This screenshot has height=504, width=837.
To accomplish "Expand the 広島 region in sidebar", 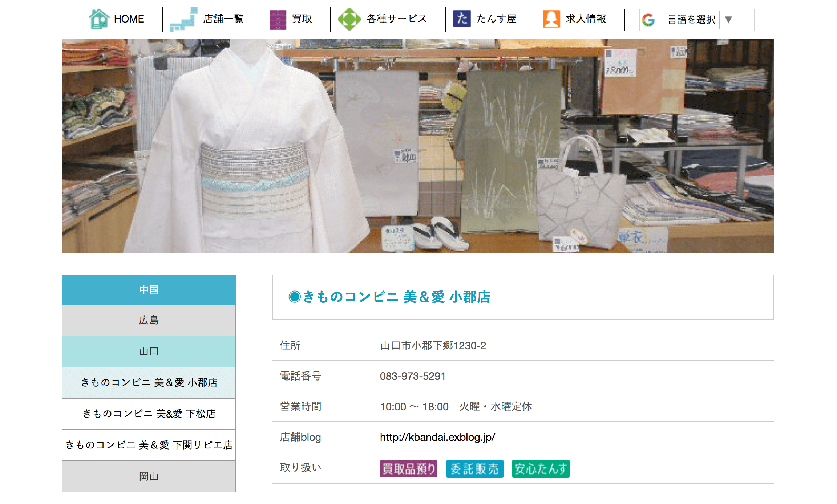I will pyautogui.click(x=149, y=320).
